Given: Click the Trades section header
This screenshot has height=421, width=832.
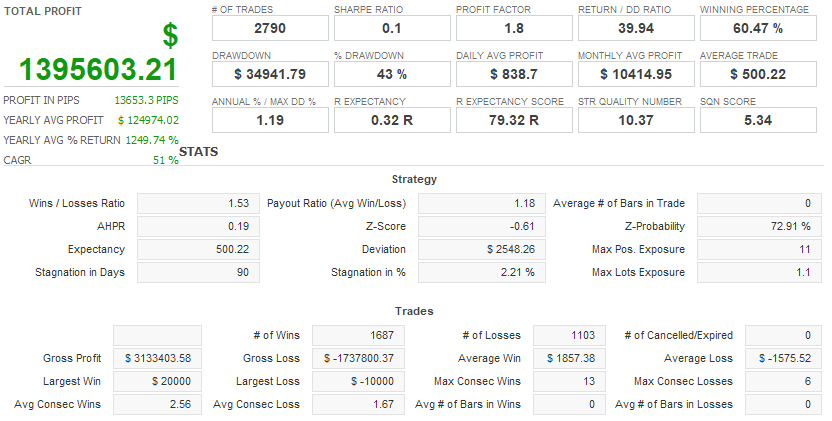Looking at the screenshot, I should coord(414,311).
